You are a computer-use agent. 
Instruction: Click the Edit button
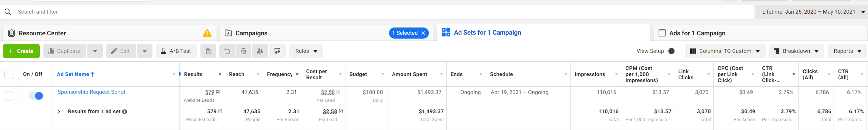(121, 51)
